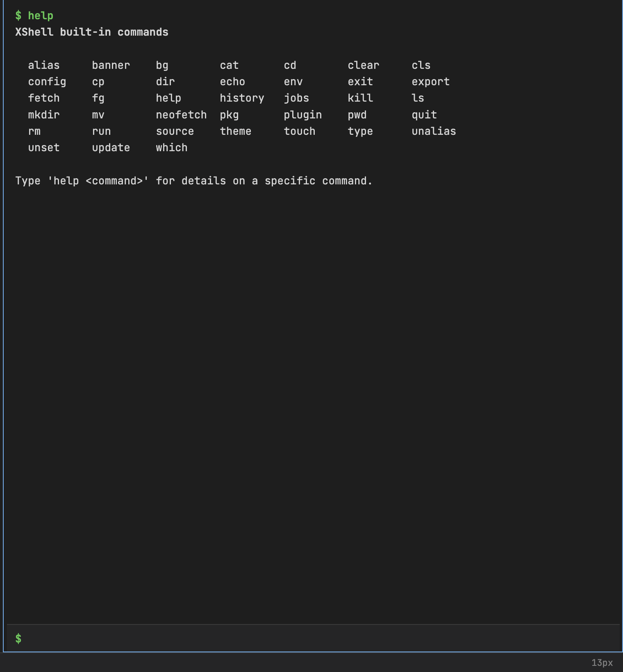Click the 'bg' command name
623x672 pixels.
162,66
